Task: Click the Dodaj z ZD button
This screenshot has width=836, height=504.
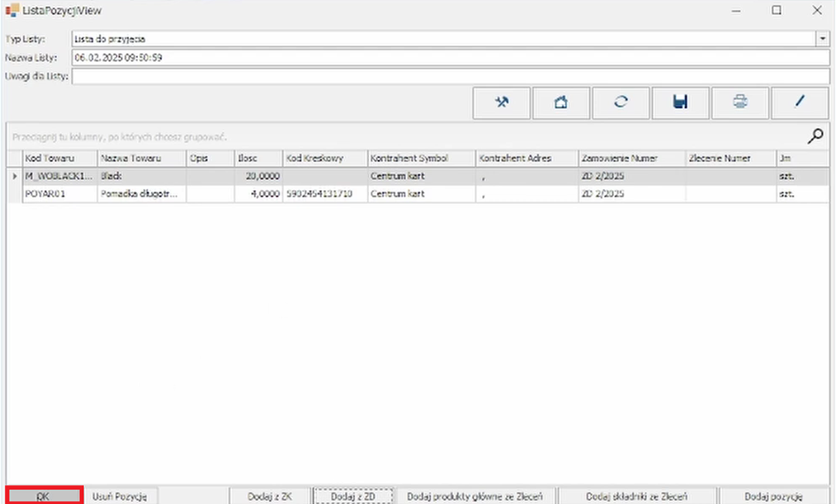Action: 353,496
